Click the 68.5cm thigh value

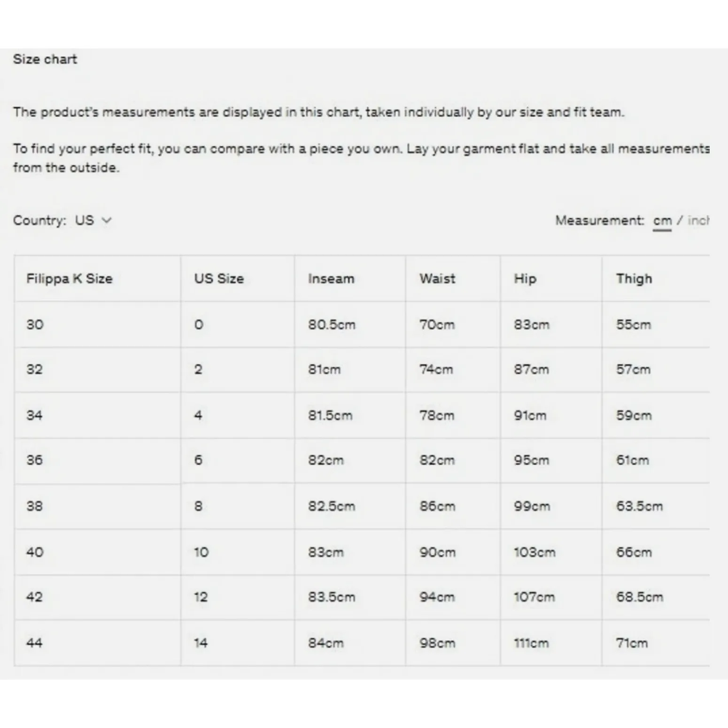tap(639, 597)
